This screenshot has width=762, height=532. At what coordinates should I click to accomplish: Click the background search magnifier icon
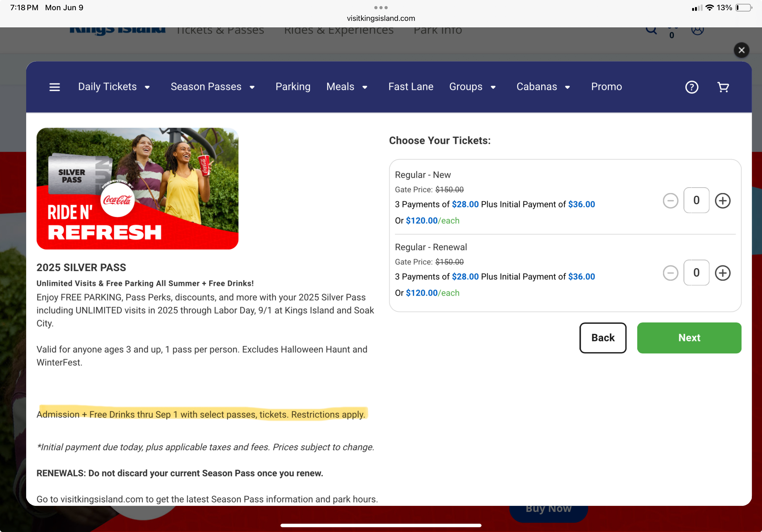(x=651, y=30)
